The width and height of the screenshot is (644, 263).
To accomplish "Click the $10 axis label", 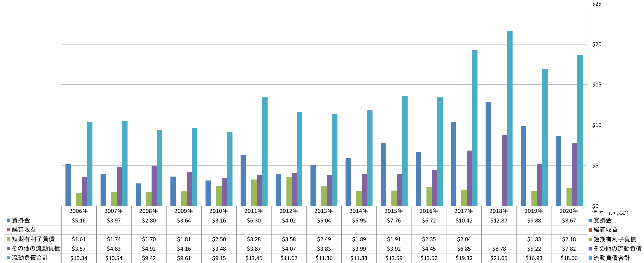I will [596, 125].
